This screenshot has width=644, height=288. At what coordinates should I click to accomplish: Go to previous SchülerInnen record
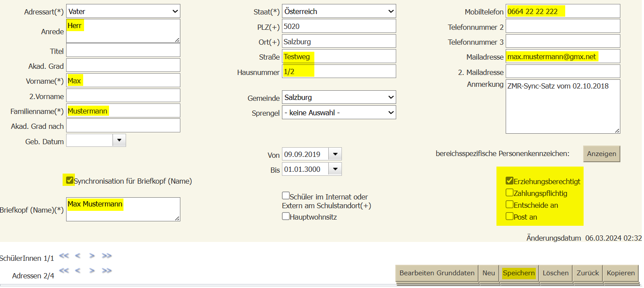77,256
